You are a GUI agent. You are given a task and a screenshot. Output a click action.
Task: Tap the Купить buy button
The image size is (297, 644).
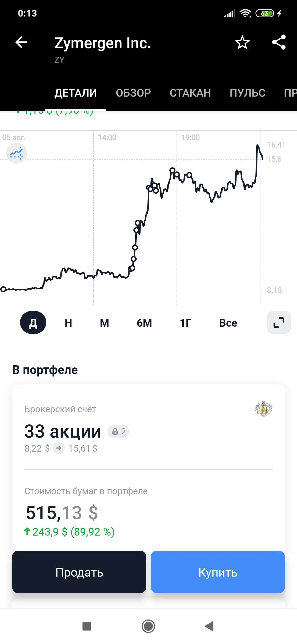click(218, 572)
